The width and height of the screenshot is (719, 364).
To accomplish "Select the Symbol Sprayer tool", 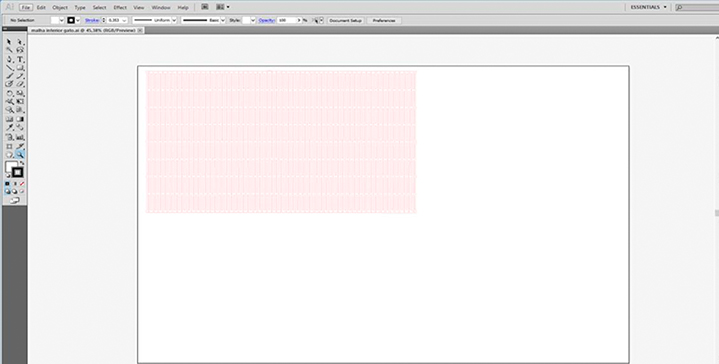I will (x=9, y=137).
